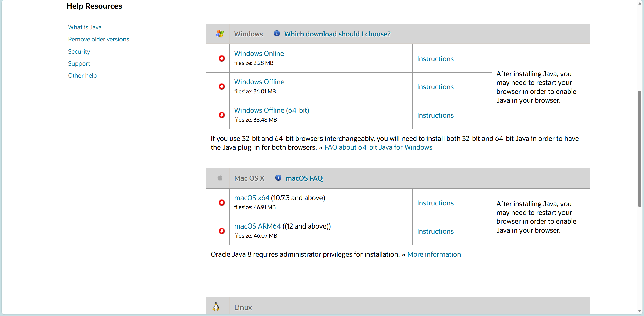The height and width of the screenshot is (316, 644).
Task: Click the text 'filesize: 46.91 MB'
Action: [x=255, y=207]
